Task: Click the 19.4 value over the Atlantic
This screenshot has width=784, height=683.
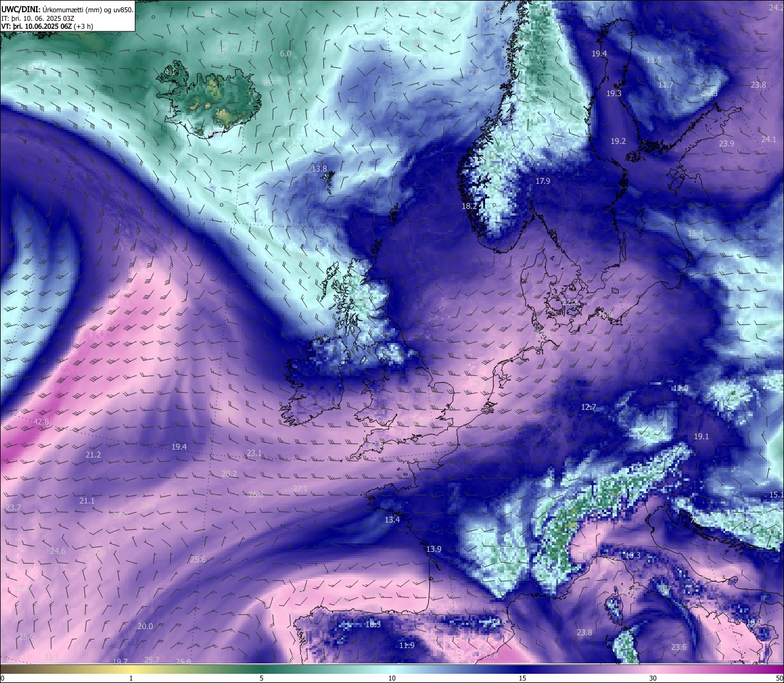Action: pos(179,447)
